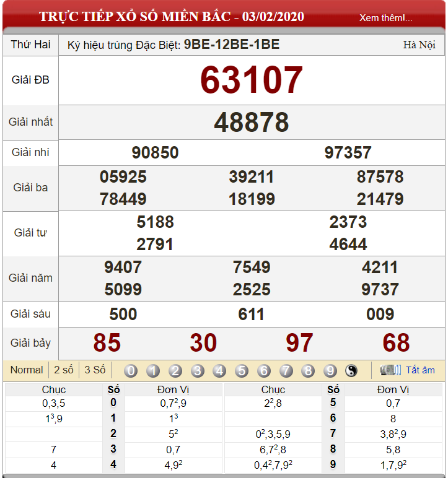Select the digit 4 filter ball

pos(219,371)
